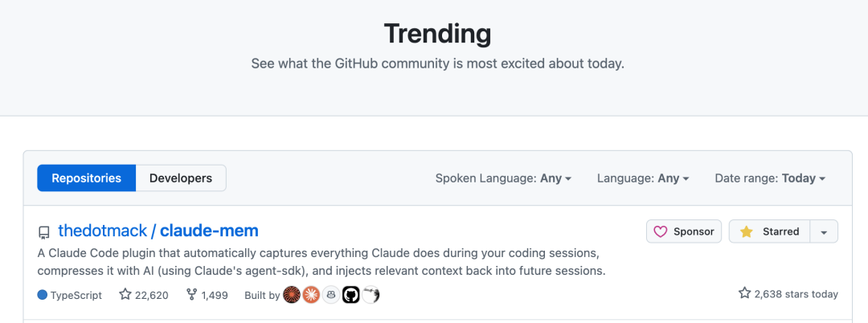Toggle the Starred button to unstar claude-mem
The width and height of the screenshot is (868, 323).
click(769, 231)
